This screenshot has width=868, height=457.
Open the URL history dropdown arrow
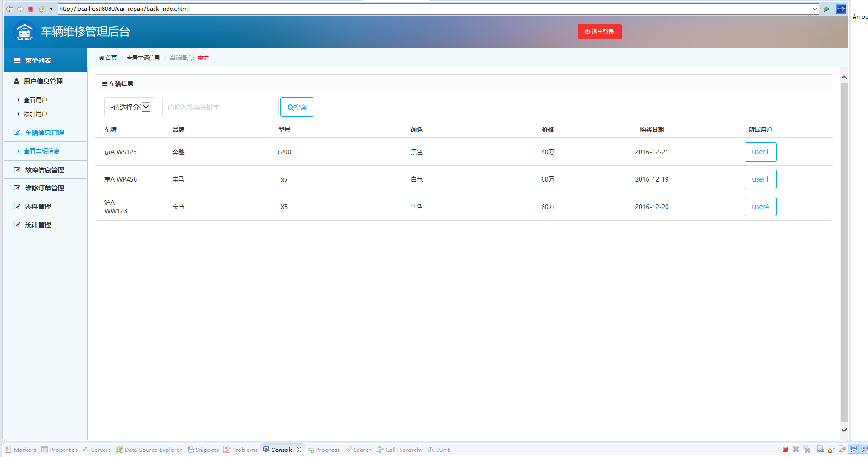[x=815, y=9]
